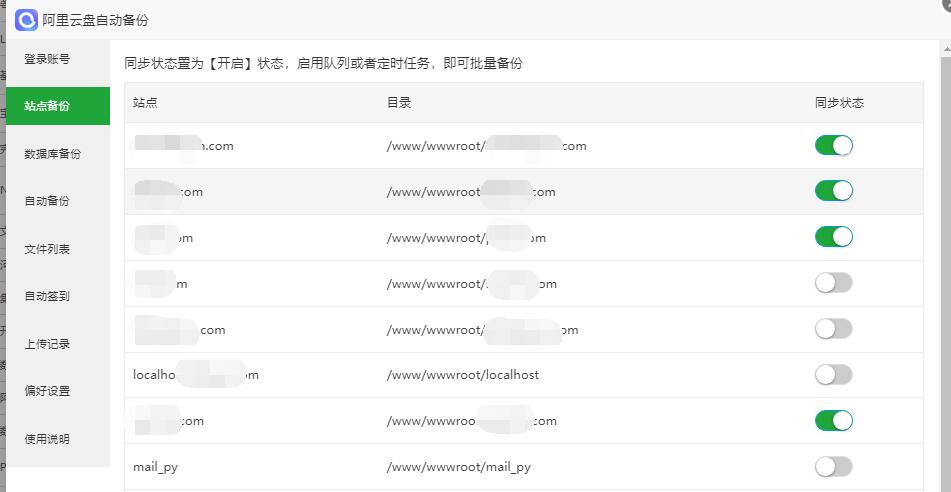Click the 同步状态 column header
Viewport: 951px width, 492px height.
839,103
